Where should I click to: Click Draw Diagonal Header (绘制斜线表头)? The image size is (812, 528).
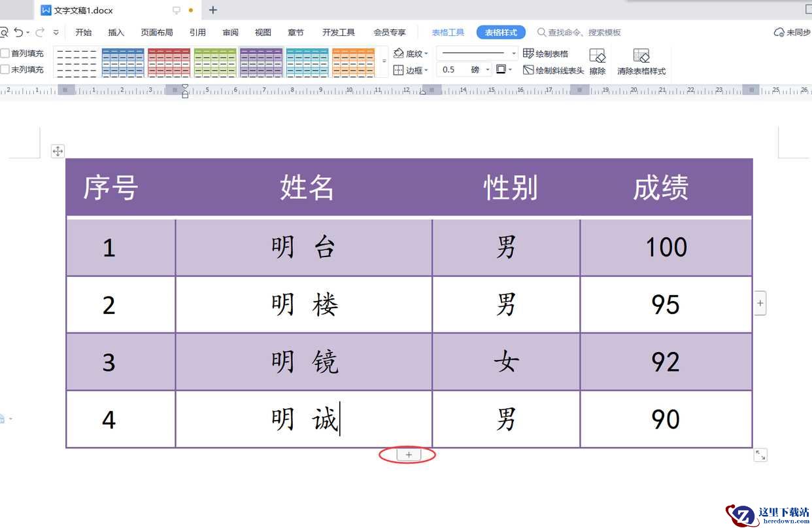click(x=553, y=70)
